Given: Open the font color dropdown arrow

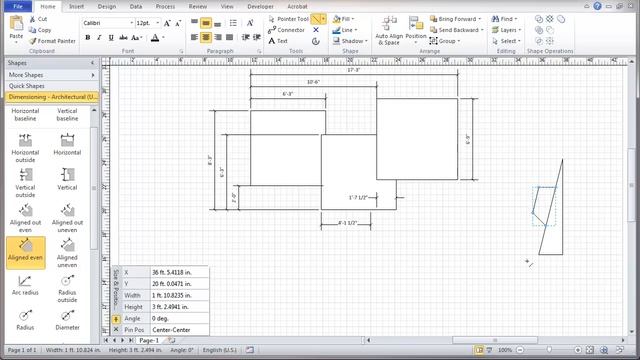Looking at the screenshot, I should pos(164,38).
